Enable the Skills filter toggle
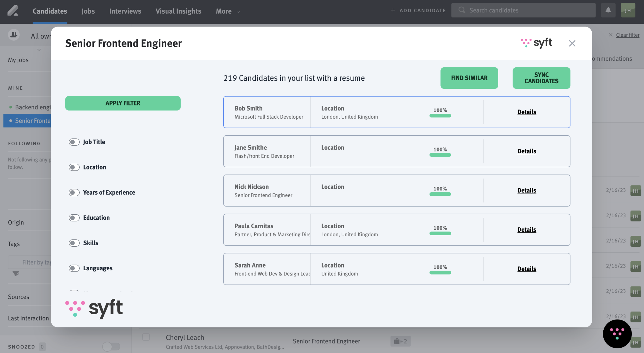Screen dimensions: 644x353 pyautogui.click(x=74, y=243)
